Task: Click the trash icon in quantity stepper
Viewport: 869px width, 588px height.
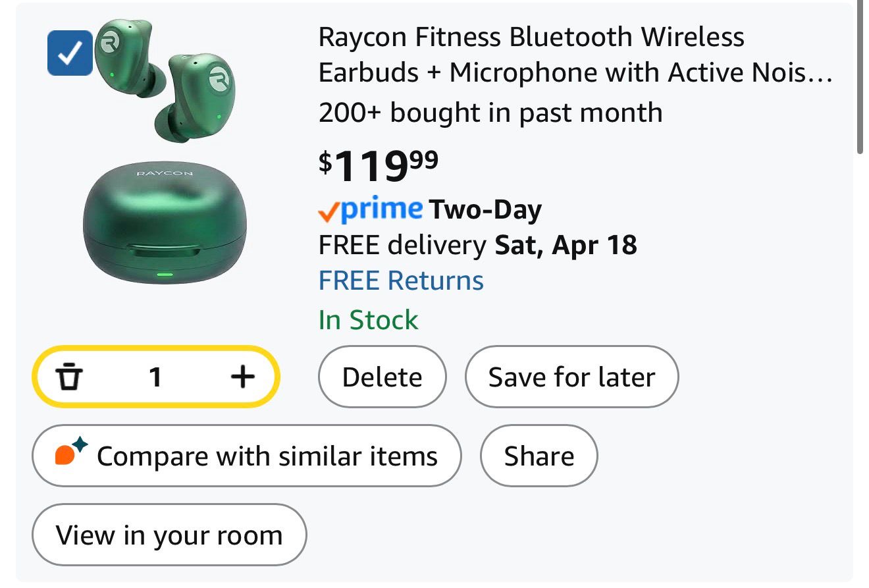Action: tap(69, 377)
